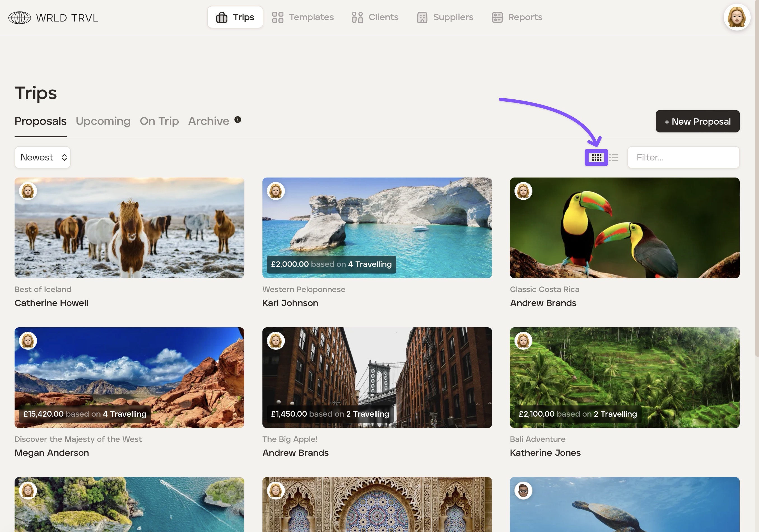
Task: Click the Filter input field
Action: point(683,158)
